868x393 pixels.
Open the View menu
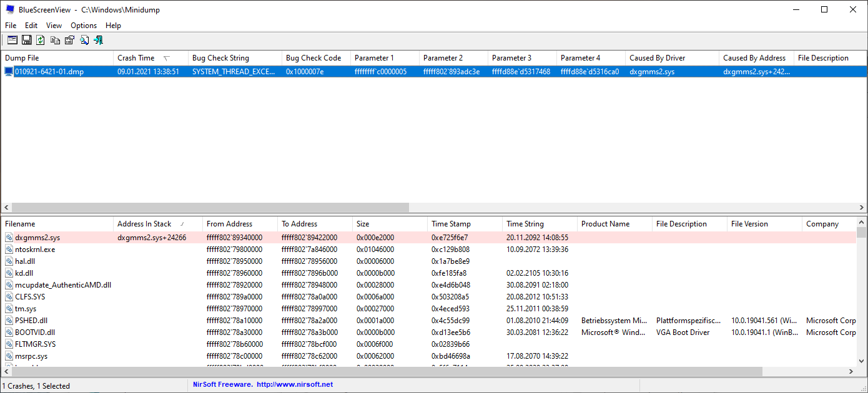pos(53,25)
